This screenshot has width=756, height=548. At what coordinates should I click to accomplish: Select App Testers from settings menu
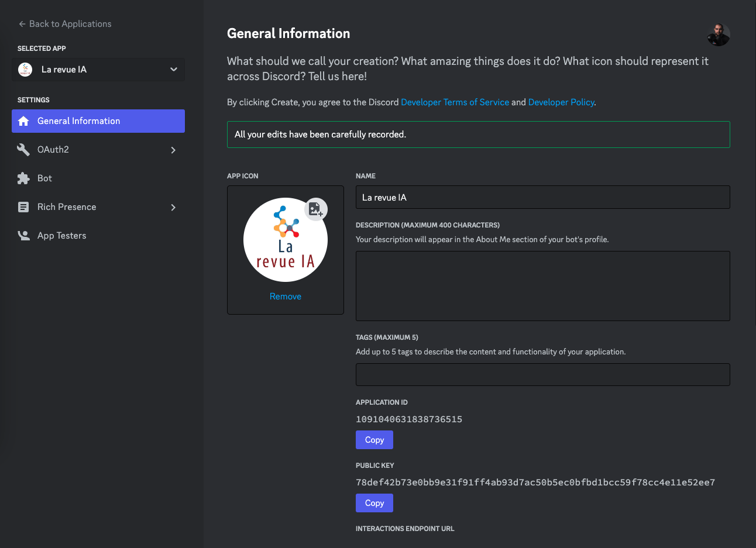point(61,235)
